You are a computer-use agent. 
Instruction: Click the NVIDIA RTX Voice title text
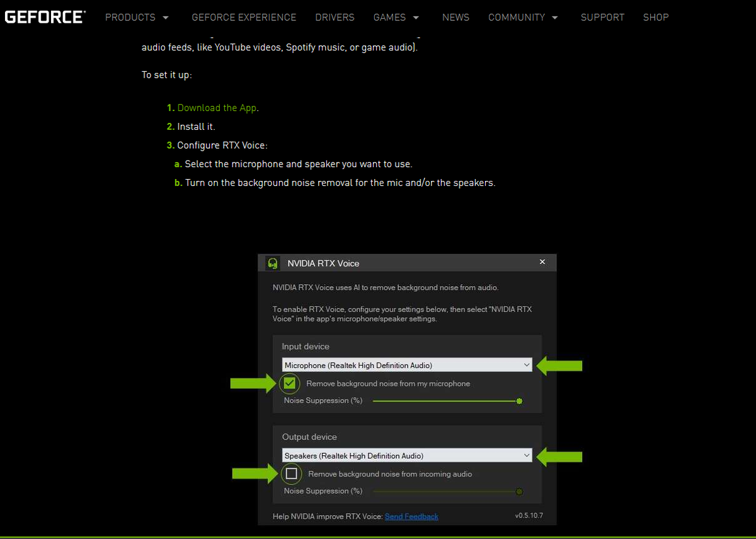point(323,264)
